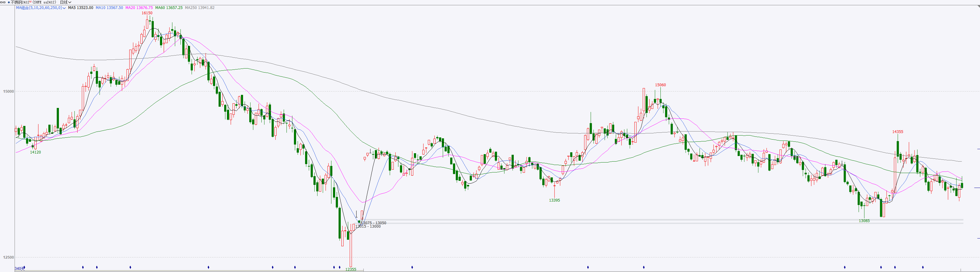Select the MA5 13523.00 legend label

click(80, 8)
